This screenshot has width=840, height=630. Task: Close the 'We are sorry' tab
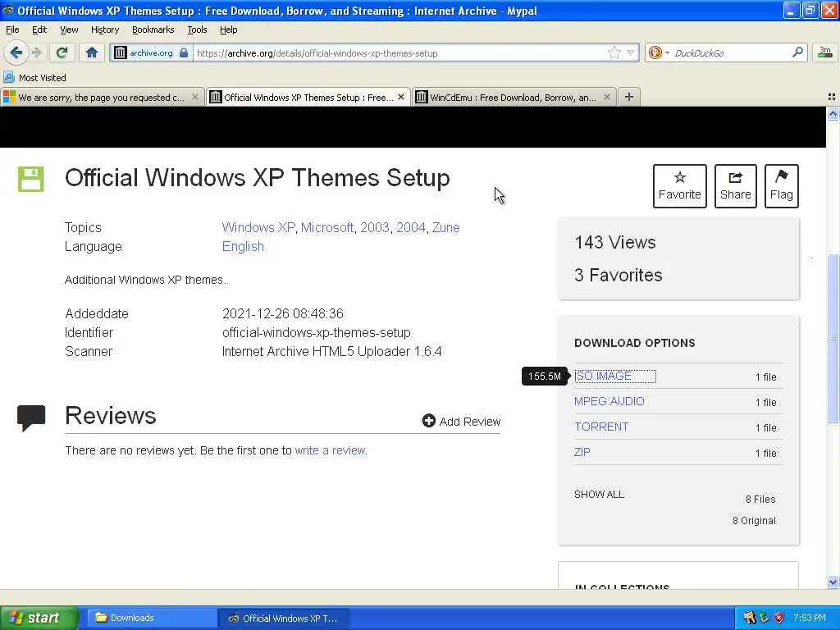195,97
